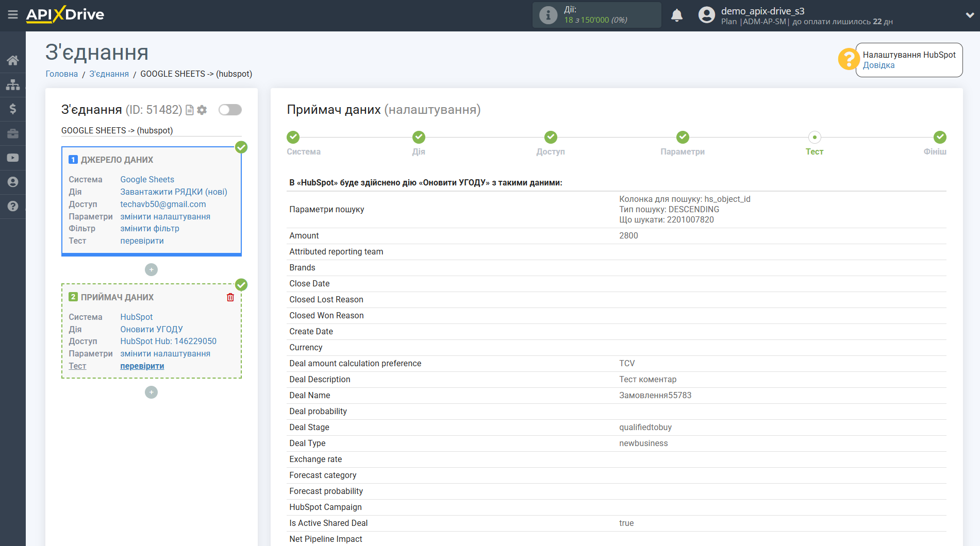This screenshot has height=546, width=980.
Task: Go to the Доступ step
Action: point(551,137)
